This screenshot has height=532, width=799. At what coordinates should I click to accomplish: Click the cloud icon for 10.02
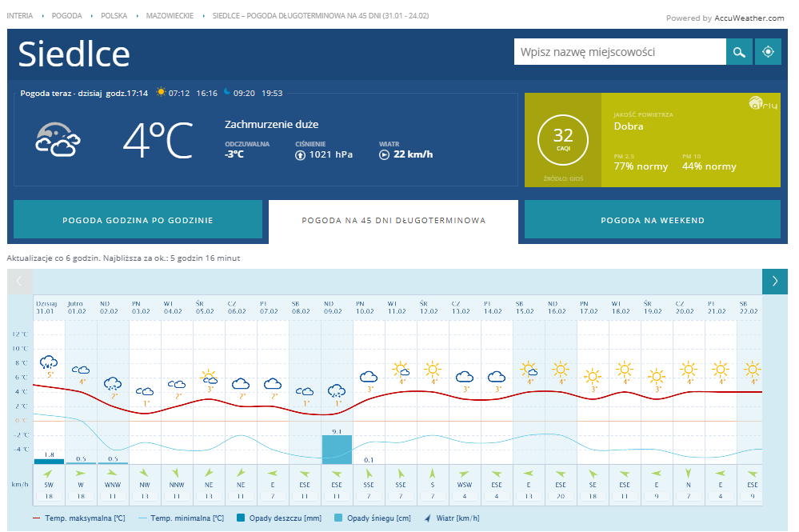point(369,376)
